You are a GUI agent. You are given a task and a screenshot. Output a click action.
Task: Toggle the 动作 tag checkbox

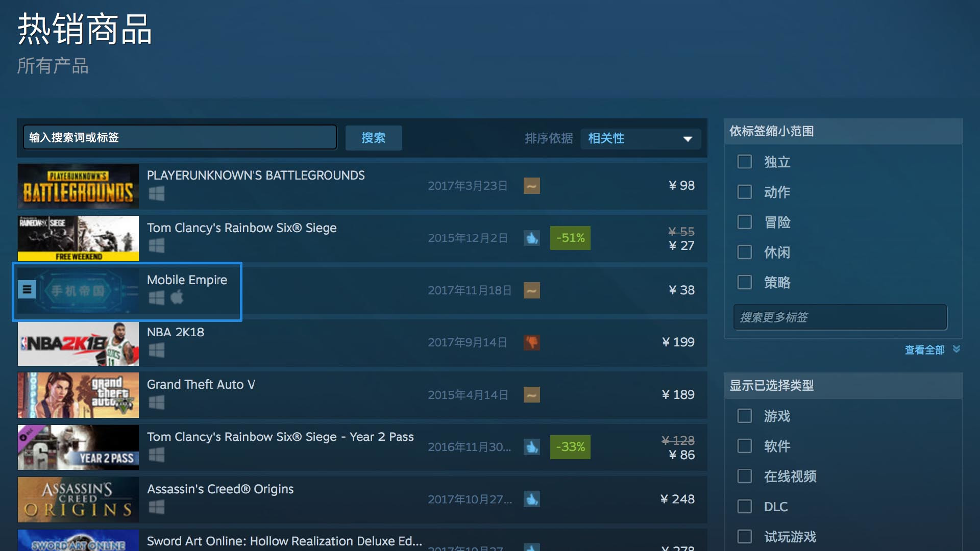click(x=745, y=192)
